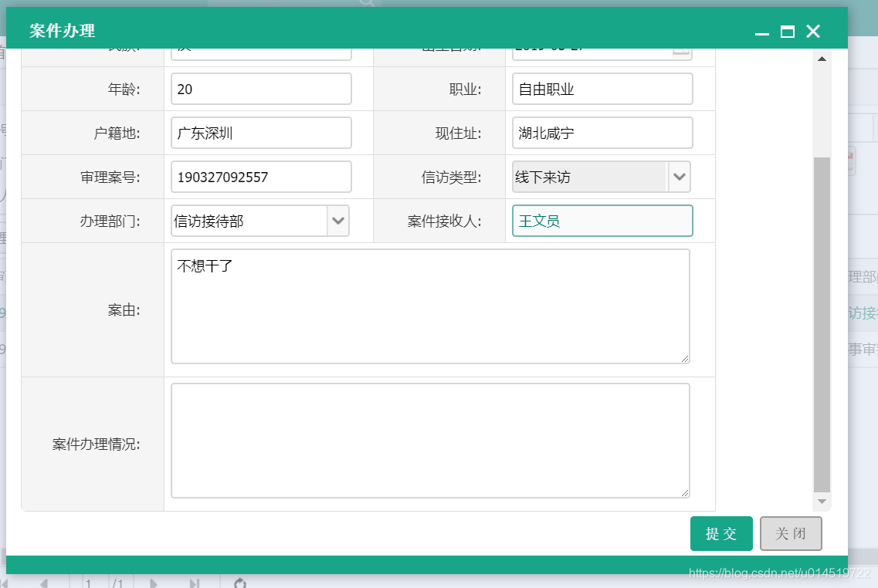Close the 案件办理 dialog with X
Screen dimensions: 878x588
click(813, 32)
